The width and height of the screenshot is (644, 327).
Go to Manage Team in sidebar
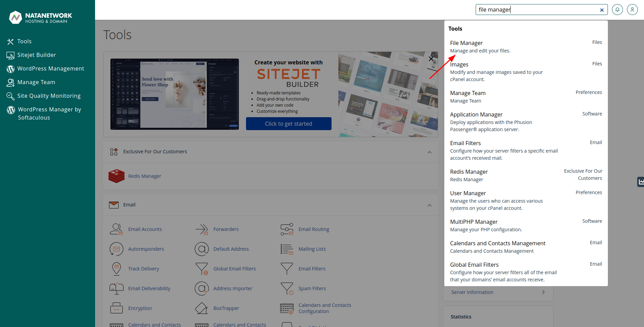coord(31,82)
